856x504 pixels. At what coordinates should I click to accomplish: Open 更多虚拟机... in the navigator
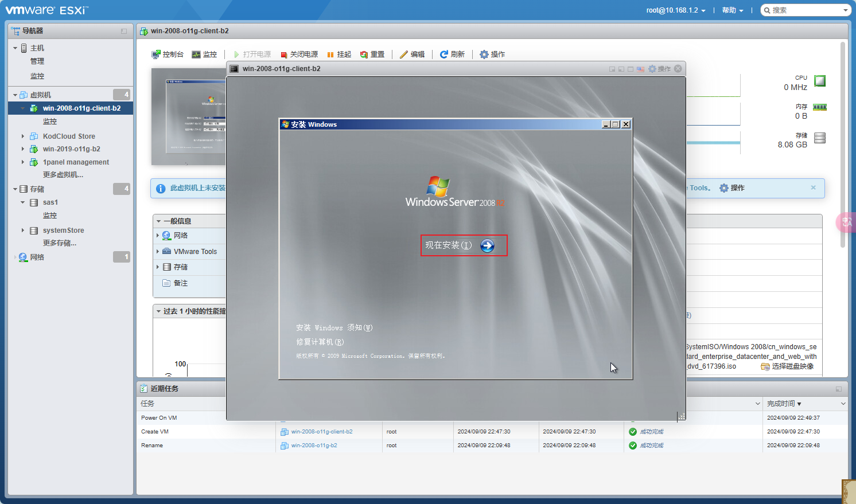[x=63, y=175]
